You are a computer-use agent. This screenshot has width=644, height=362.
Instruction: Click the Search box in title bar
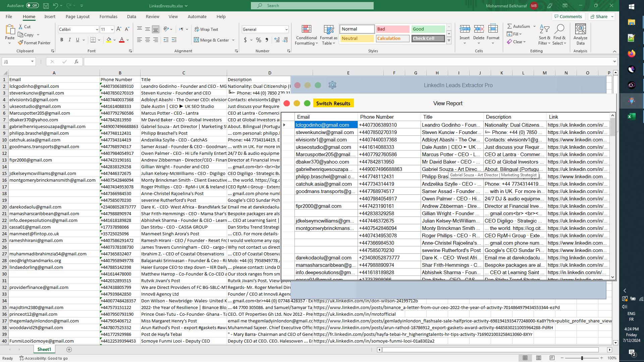click(x=312, y=6)
